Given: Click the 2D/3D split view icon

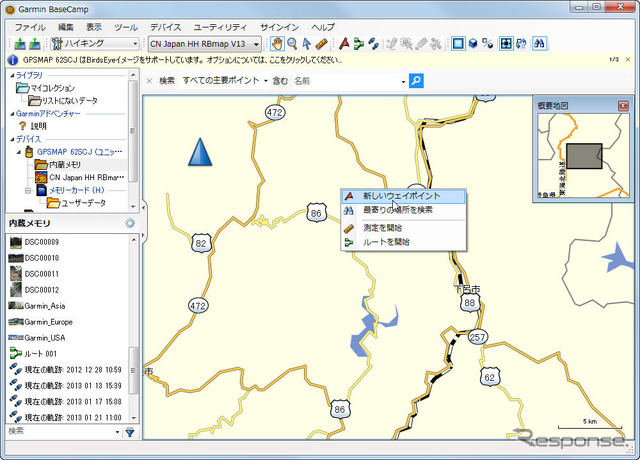Looking at the screenshot, I should 487,43.
